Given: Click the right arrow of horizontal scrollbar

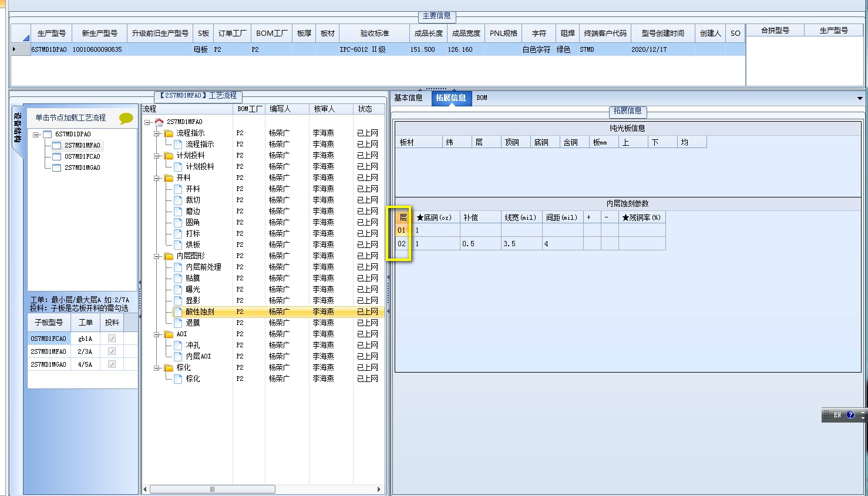Looking at the screenshot, I should pyautogui.click(x=379, y=489).
